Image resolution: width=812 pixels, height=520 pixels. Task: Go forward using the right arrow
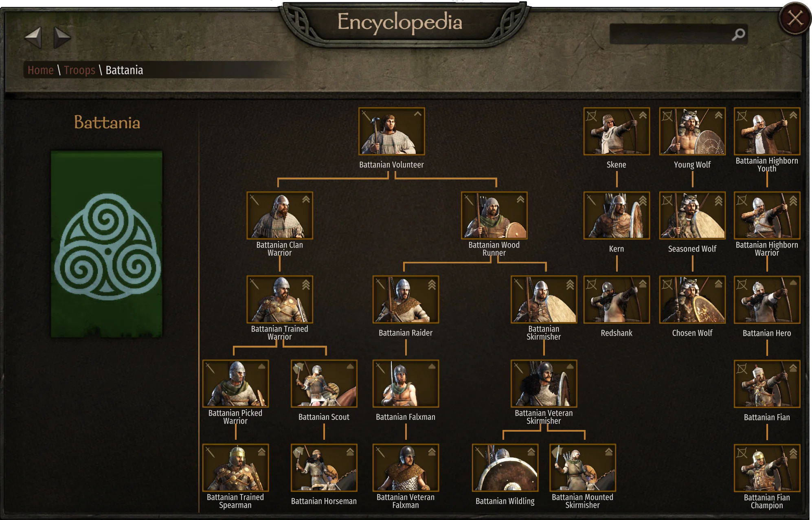pyautogui.click(x=62, y=37)
